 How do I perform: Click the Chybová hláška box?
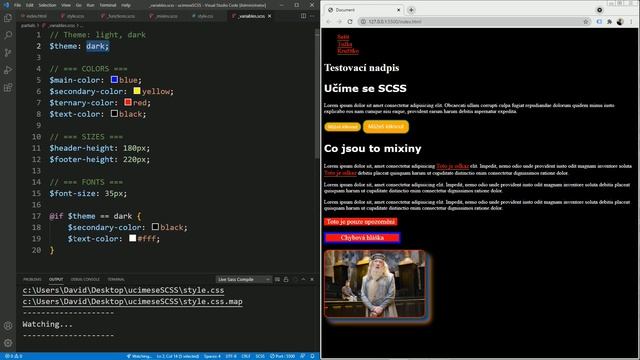point(362,238)
